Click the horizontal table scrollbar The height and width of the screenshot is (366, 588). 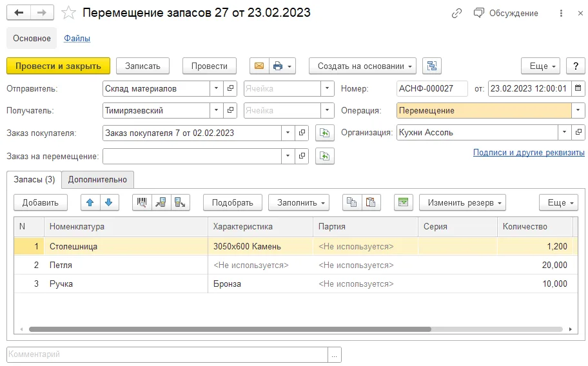pyautogui.click(x=230, y=329)
